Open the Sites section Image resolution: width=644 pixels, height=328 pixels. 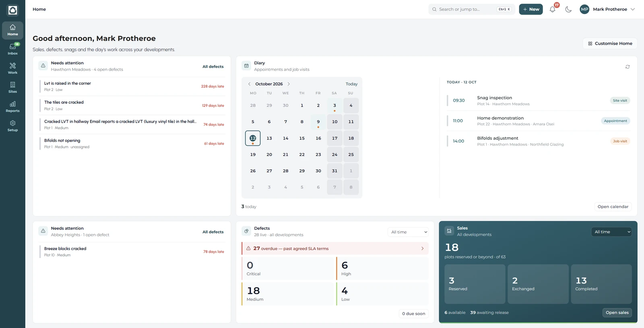(12, 87)
